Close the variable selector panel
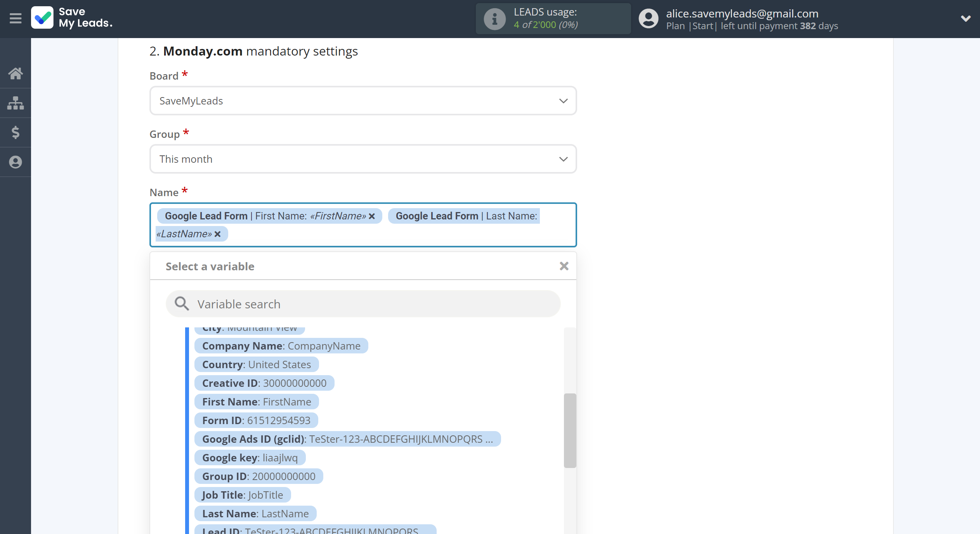 point(564,266)
